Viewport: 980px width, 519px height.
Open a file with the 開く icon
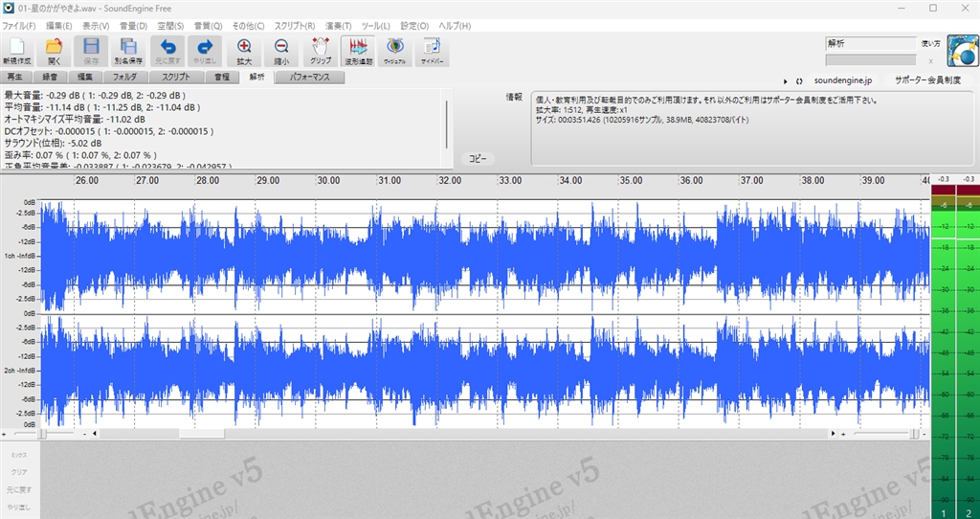tap(55, 51)
